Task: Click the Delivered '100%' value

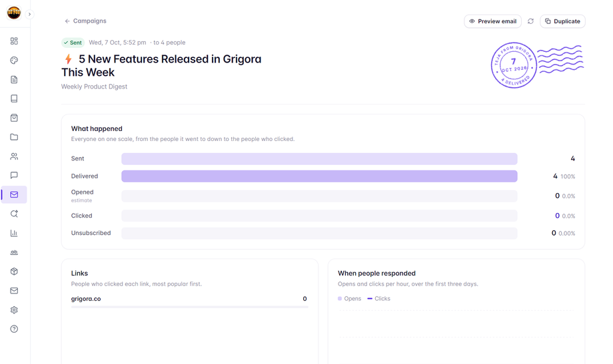Action: click(x=568, y=176)
